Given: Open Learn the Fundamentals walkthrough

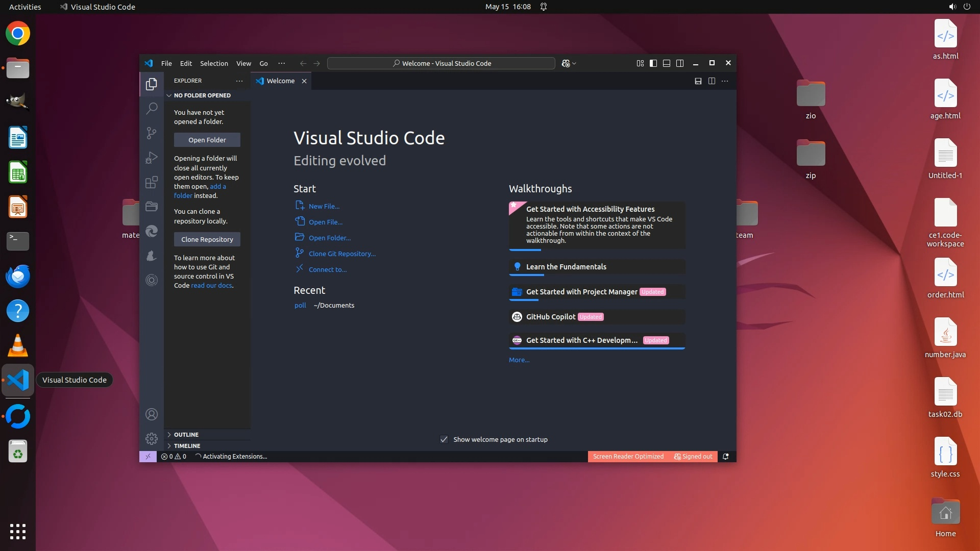Looking at the screenshot, I should (566, 267).
